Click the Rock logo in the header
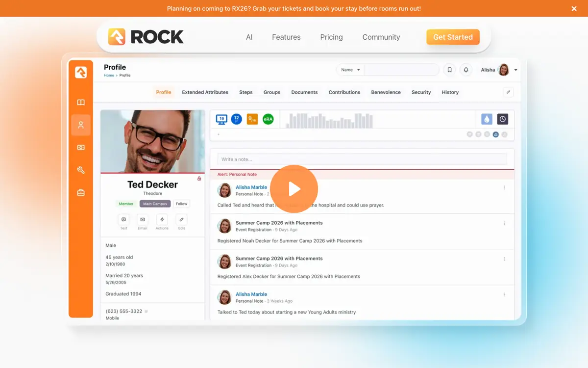Screen dimensions: 588x368 coord(146,37)
